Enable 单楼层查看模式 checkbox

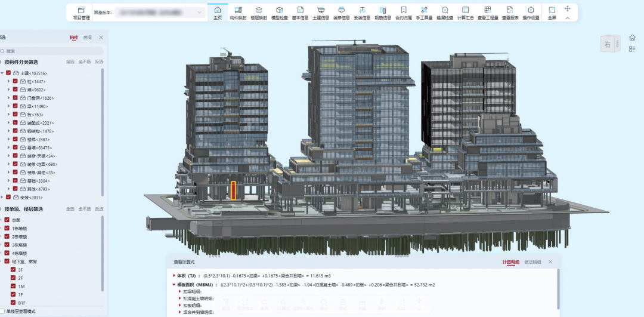pyautogui.click(x=2, y=311)
